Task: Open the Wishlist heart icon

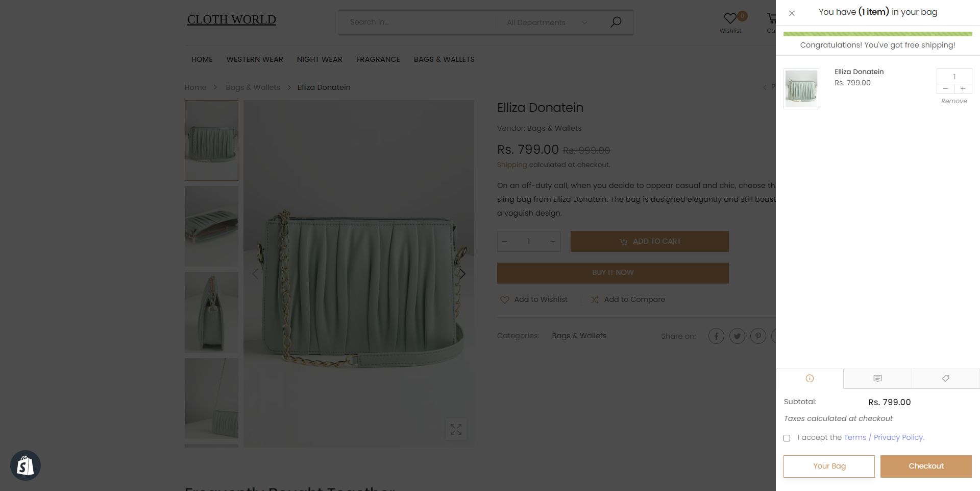Action: coord(730,19)
